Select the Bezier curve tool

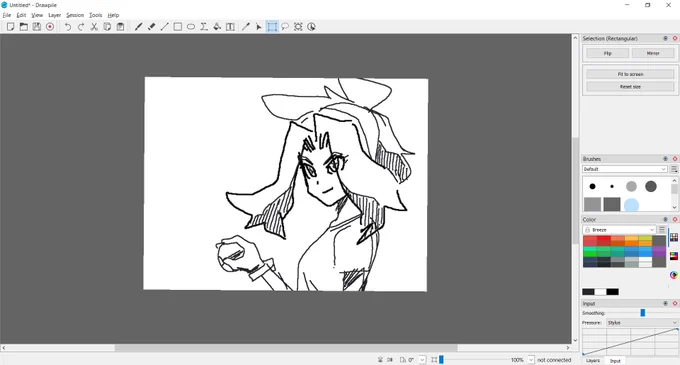pos(204,27)
